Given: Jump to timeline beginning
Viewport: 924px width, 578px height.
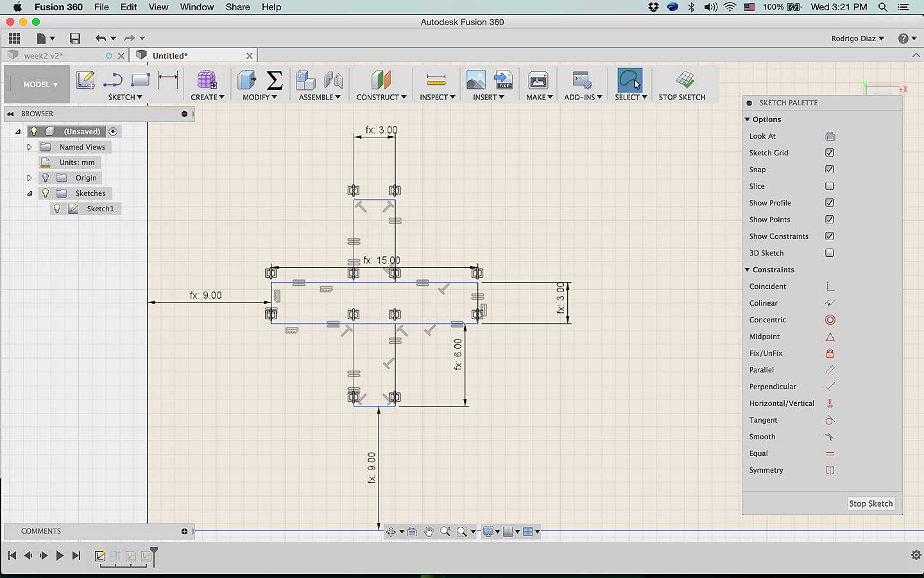Looking at the screenshot, I should (12, 556).
